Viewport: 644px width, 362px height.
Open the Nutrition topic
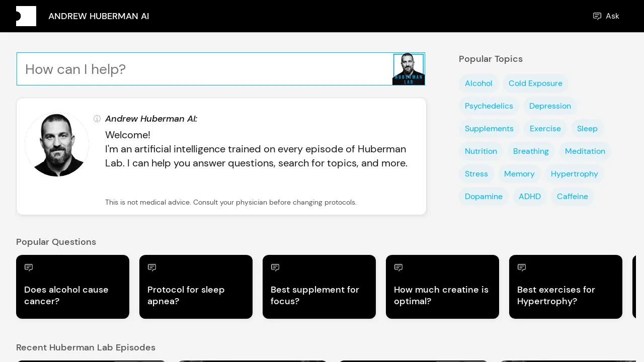[481, 151]
